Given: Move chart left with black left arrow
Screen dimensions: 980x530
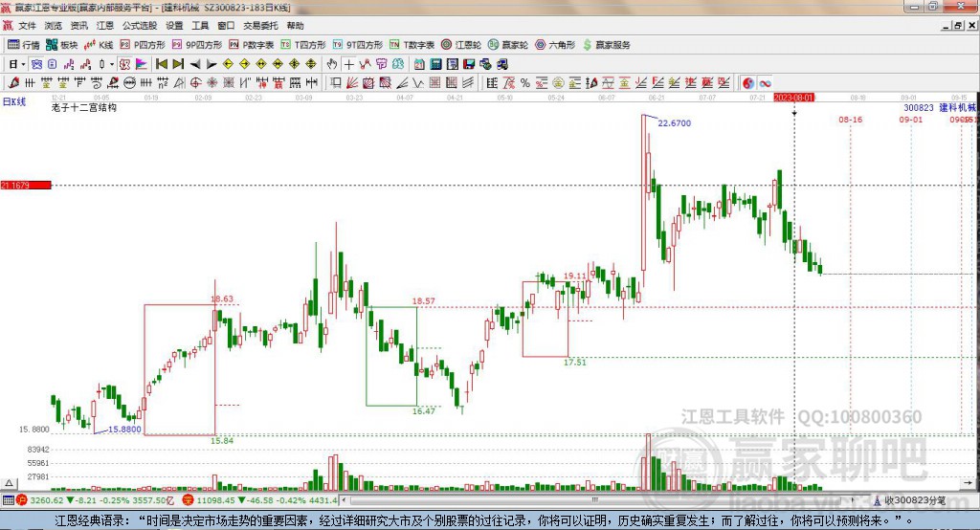Looking at the screenshot, I should 195,64.
